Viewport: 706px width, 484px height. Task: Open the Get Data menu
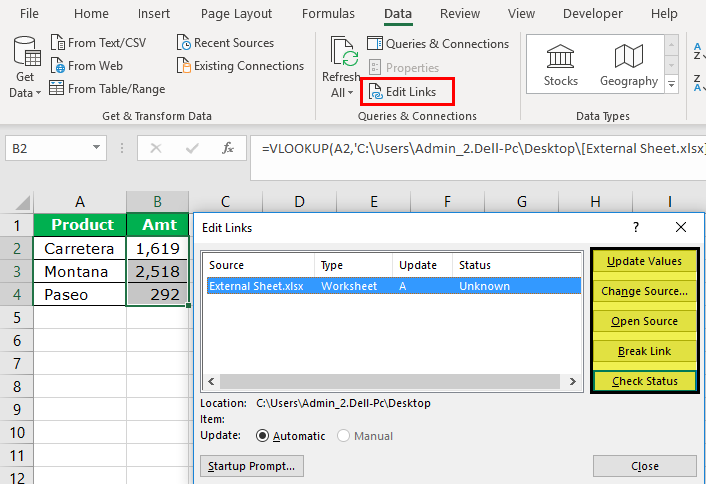pyautogui.click(x=25, y=68)
